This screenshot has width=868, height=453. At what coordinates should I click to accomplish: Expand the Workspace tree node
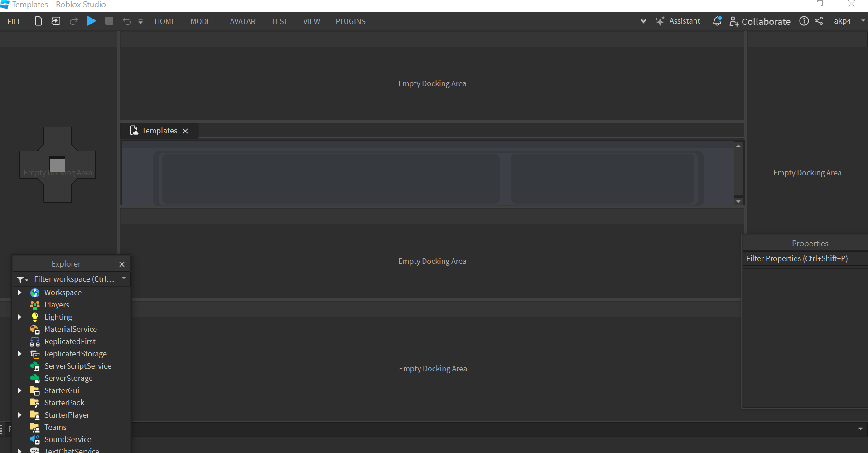20,292
